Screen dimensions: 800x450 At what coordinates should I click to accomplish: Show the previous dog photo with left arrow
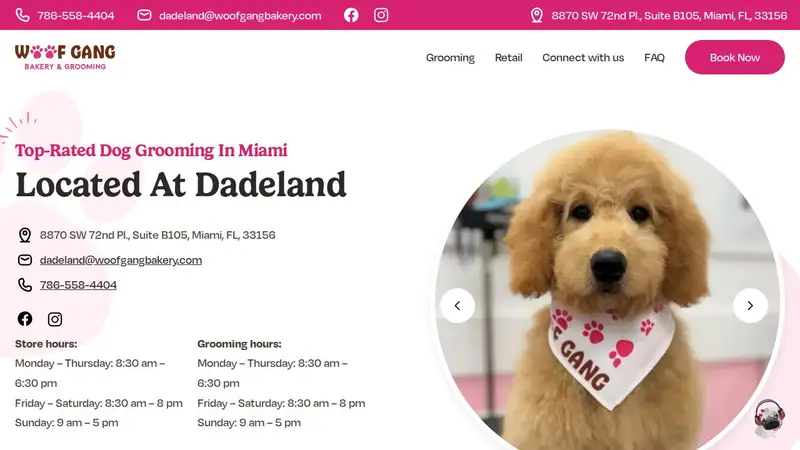point(458,306)
